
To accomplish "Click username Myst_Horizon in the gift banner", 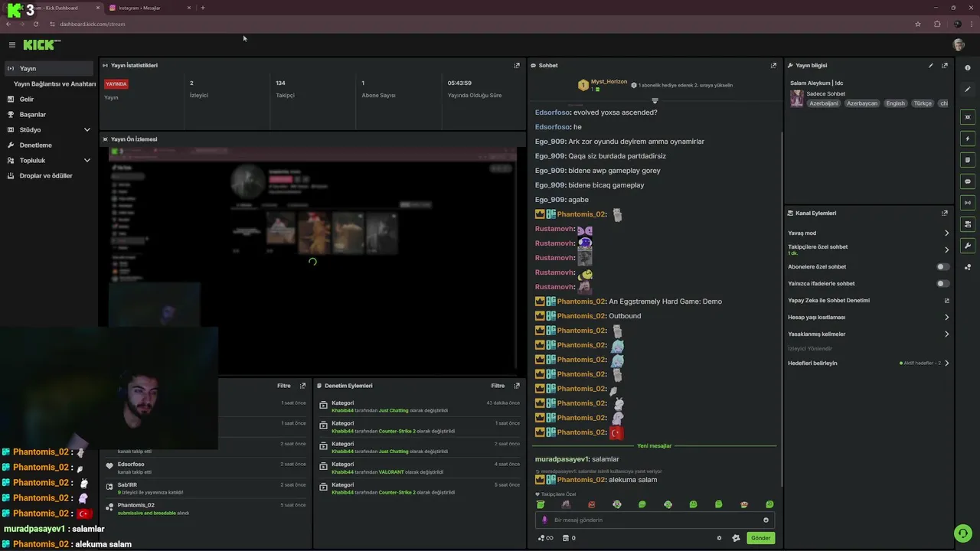I will point(609,82).
